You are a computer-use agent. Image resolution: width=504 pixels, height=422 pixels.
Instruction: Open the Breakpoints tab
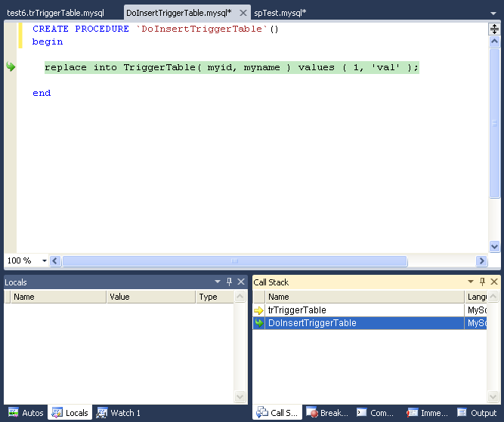pyautogui.click(x=328, y=413)
